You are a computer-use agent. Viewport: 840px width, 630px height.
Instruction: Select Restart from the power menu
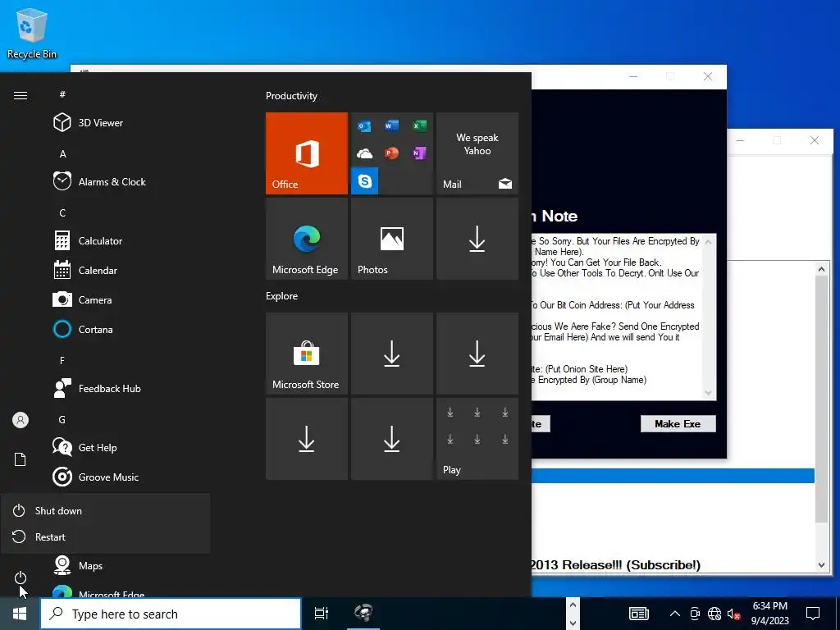point(106,536)
